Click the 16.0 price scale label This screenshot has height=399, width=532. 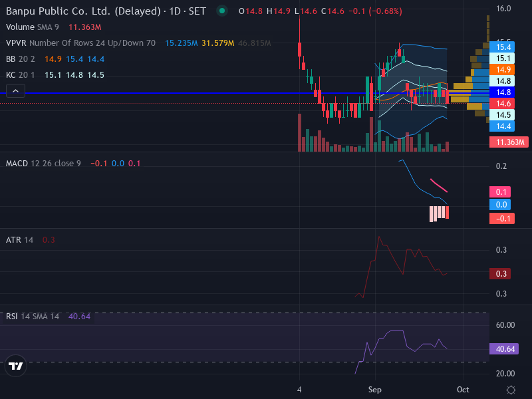pos(503,9)
